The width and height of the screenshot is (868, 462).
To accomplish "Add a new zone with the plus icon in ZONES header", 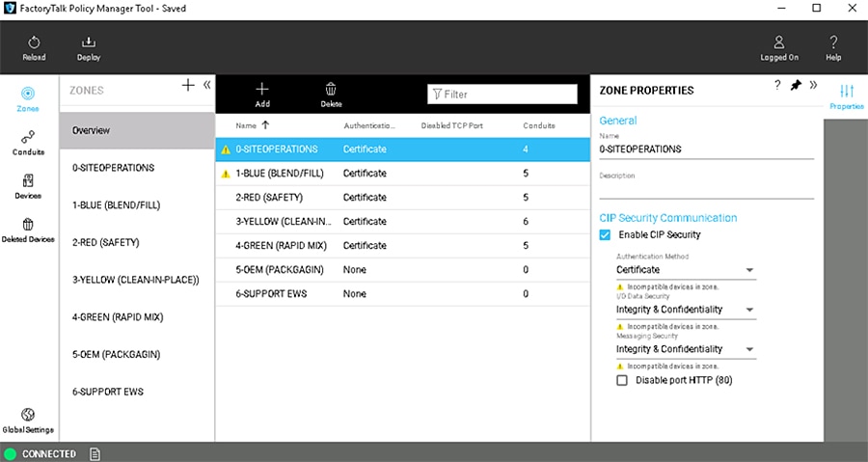I will click(188, 85).
